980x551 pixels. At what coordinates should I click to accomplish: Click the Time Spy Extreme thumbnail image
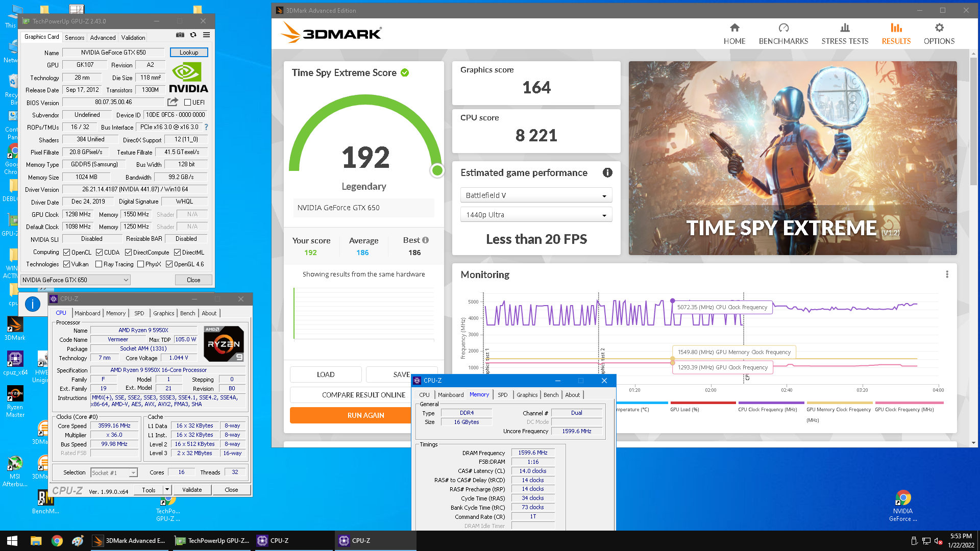tap(793, 158)
